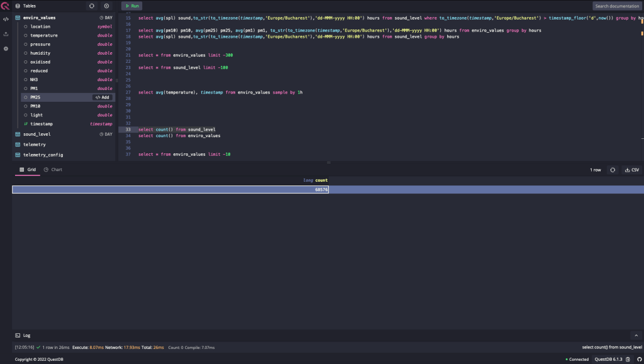Download results as CSV
The height and width of the screenshot is (364, 644).
(631, 170)
